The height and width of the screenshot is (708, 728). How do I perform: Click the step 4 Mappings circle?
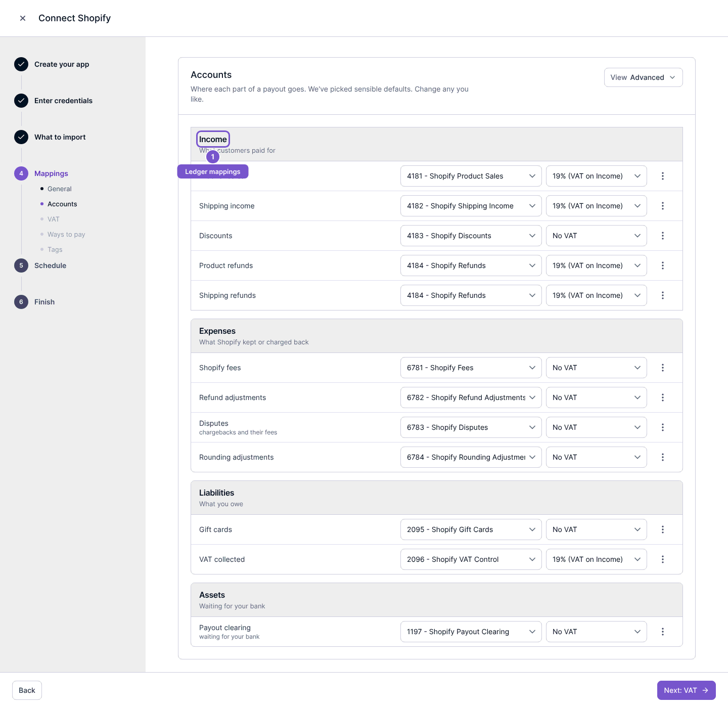tap(21, 173)
